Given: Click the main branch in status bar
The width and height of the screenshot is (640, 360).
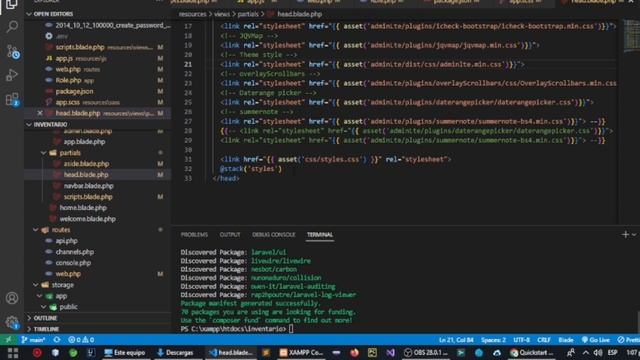Looking at the screenshot, I should coord(33,340).
